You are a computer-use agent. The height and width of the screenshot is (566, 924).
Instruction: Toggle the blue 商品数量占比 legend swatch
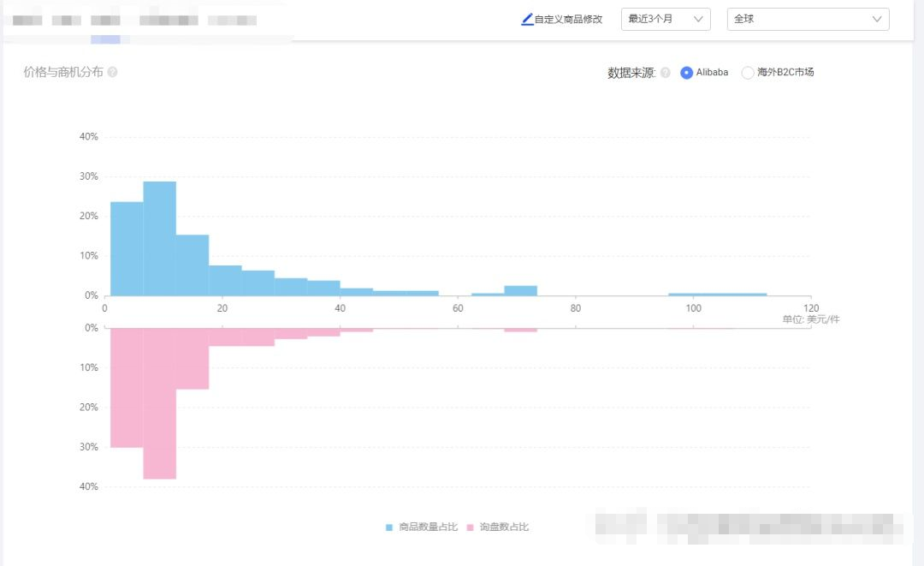click(389, 527)
